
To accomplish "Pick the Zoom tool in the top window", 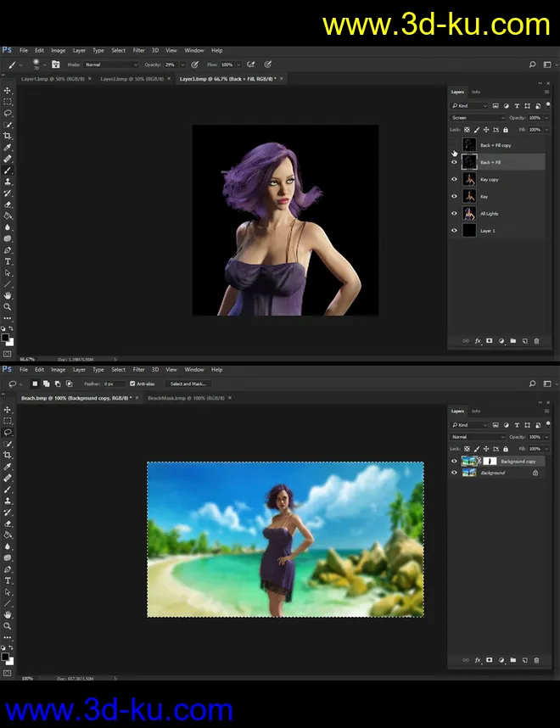I will click(8, 307).
